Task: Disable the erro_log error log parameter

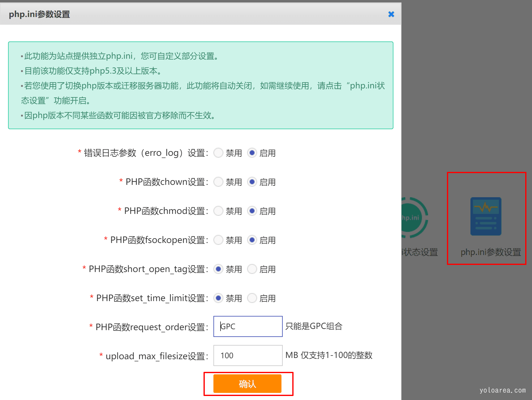Action: click(x=218, y=153)
